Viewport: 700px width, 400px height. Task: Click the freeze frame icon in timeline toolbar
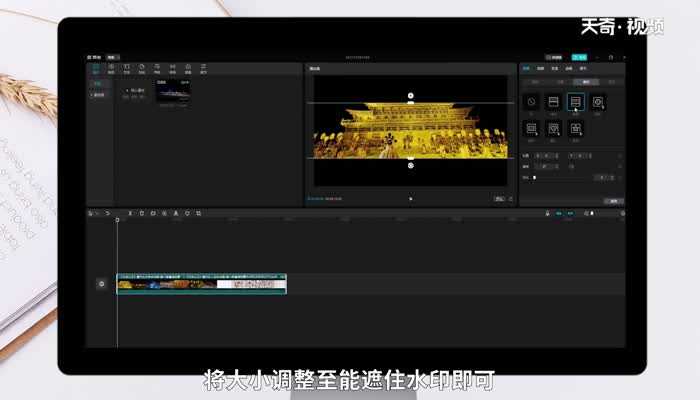[153, 213]
